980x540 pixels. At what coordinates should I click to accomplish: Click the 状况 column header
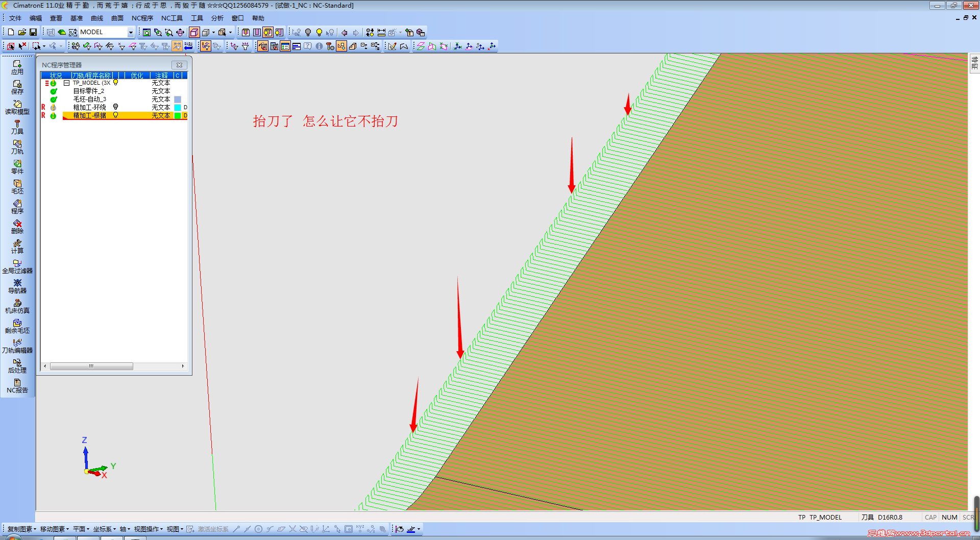(x=56, y=76)
